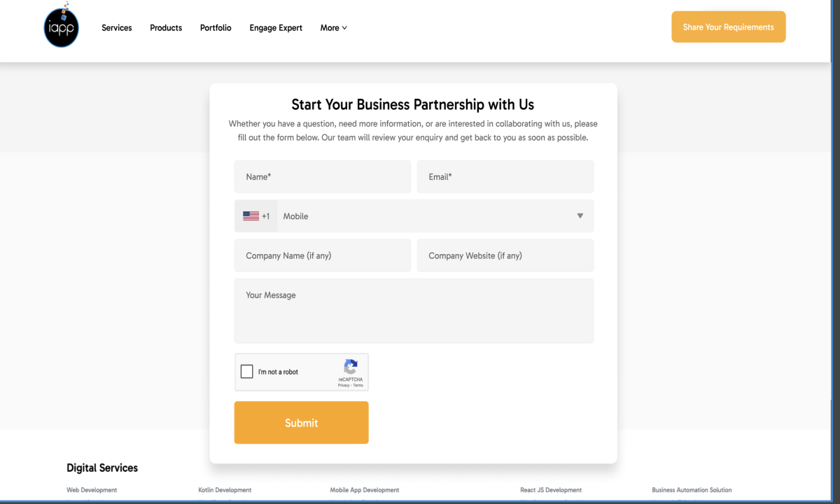840x504 pixels.
Task: Go to the Products menu item
Action: click(166, 28)
